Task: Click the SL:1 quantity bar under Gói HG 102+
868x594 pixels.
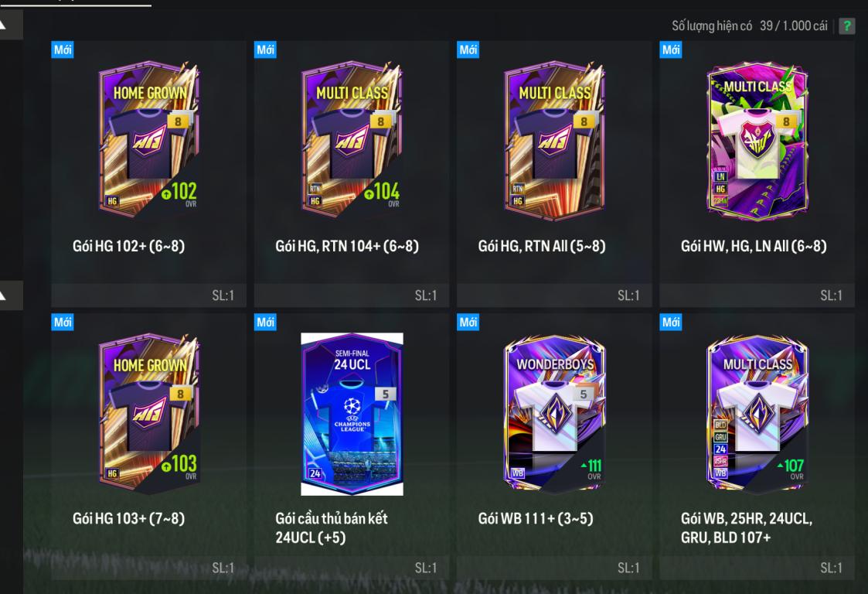Action: pos(148,295)
